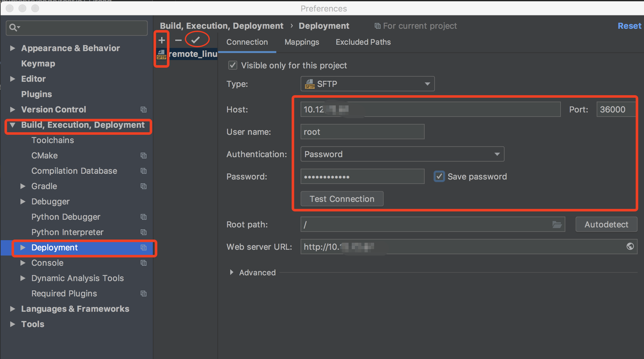The image size is (644, 359).
Task: Mark remote_linu as default with the checkmark icon
Action: [196, 40]
